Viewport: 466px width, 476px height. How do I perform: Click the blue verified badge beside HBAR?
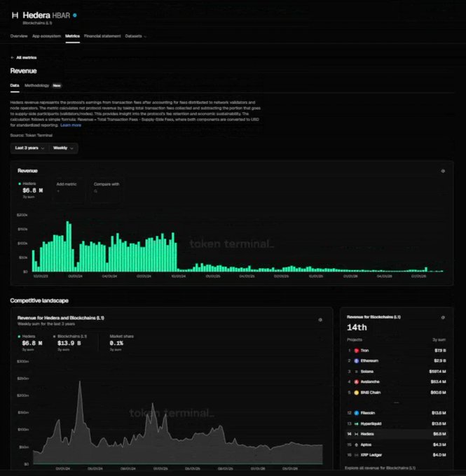pyautogui.click(x=75, y=15)
